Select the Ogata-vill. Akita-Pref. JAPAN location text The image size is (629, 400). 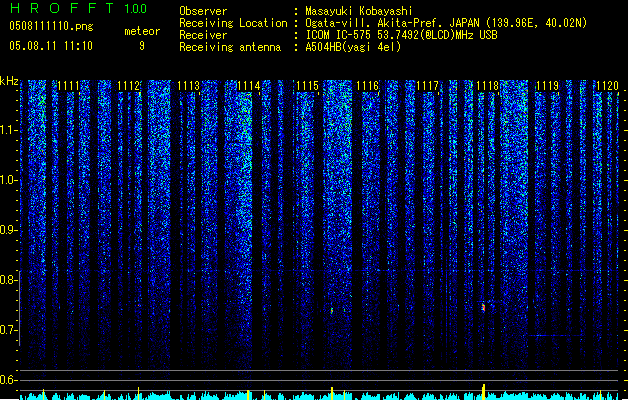446,23
